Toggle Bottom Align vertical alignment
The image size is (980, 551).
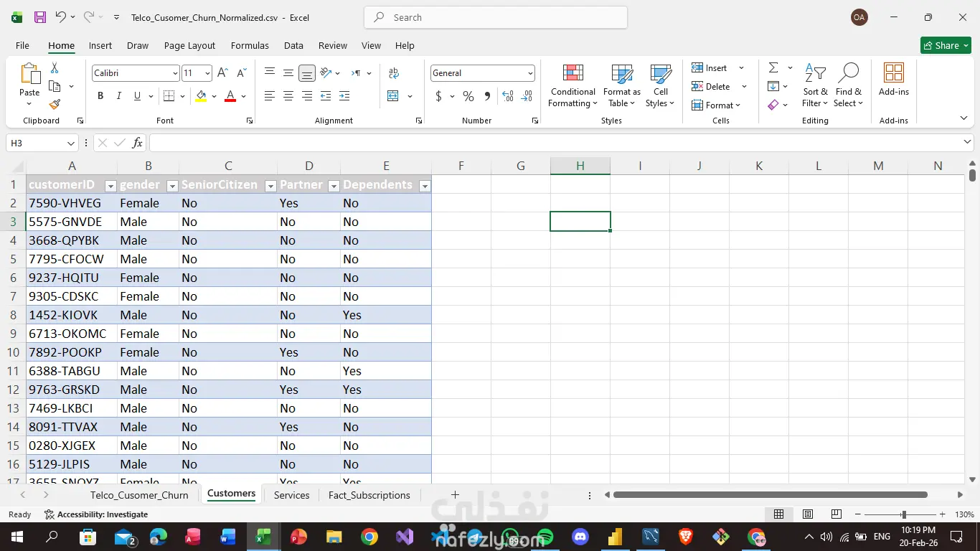pos(307,73)
